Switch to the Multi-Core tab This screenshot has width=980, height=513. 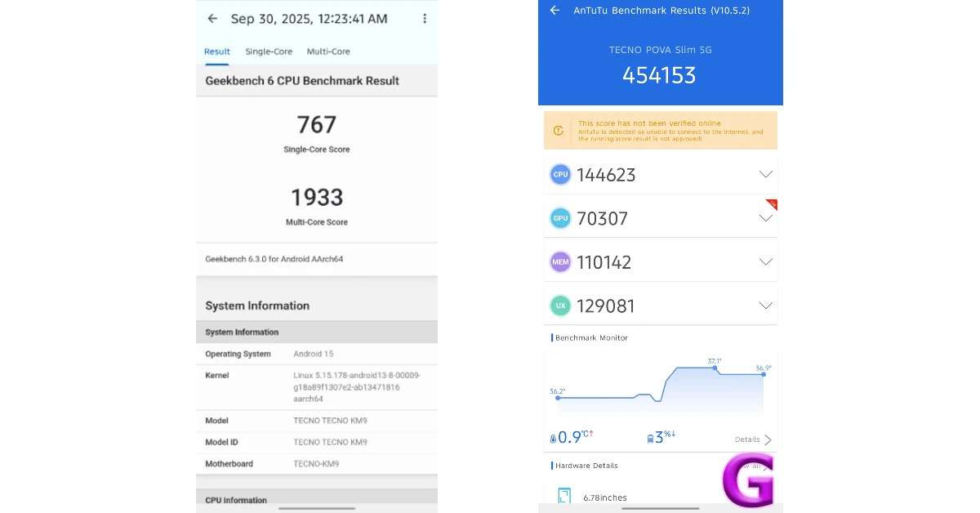tap(328, 51)
